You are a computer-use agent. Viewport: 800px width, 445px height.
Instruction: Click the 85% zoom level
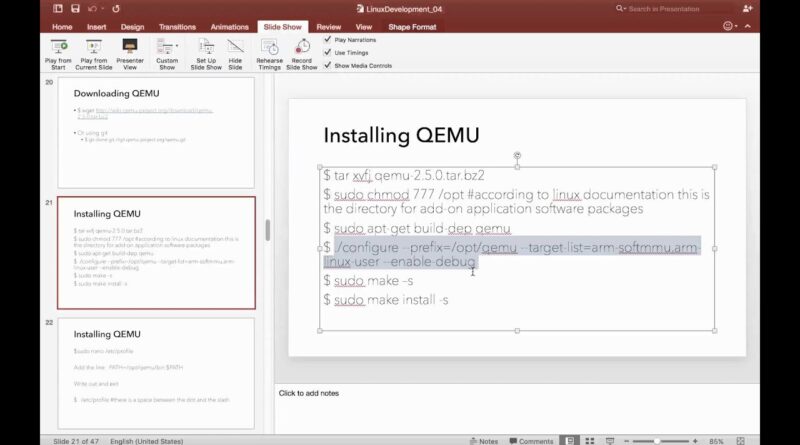pyautogui.click(x=716, y=441)
